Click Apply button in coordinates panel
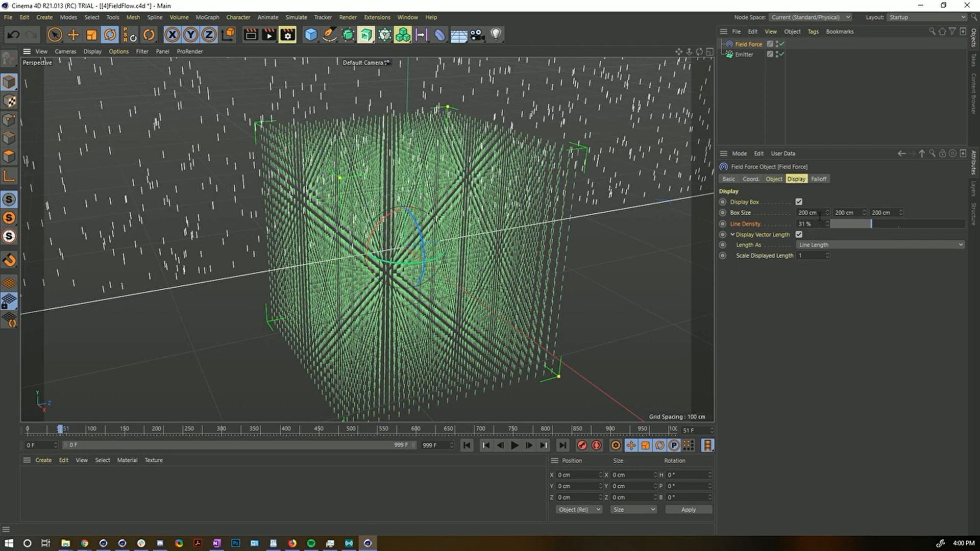 click(x=688, y=509)
